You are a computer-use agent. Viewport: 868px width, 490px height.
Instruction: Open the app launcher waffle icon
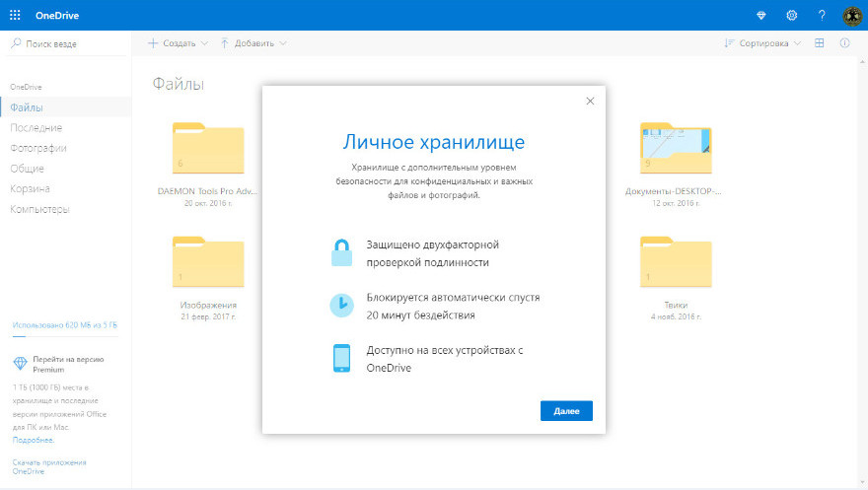[x=15, y=15]
